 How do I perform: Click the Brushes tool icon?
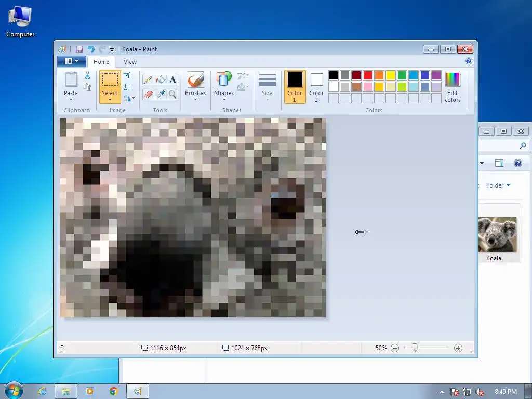pyautogui.click(x=195, y=80)
